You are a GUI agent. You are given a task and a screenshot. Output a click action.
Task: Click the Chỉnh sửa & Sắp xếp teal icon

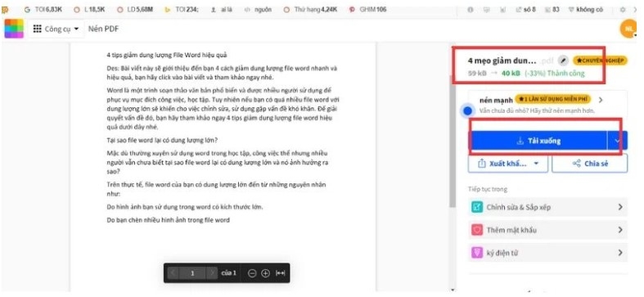click(477, 207)
